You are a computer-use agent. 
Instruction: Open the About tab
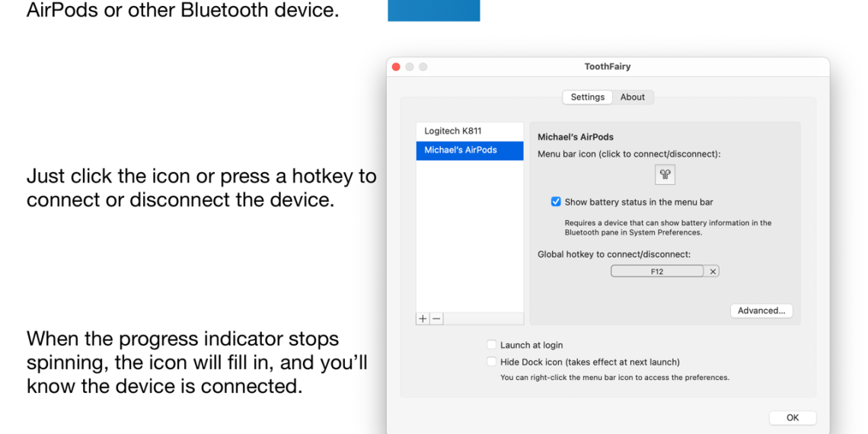click(x=632, y=97)
